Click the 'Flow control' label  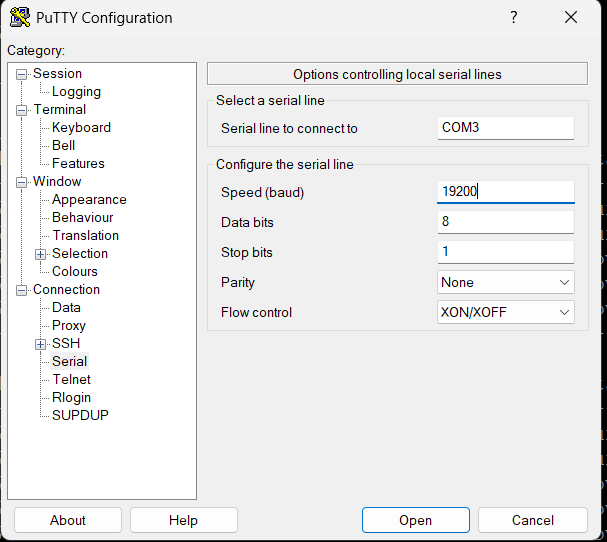pyautogui.click(x=256, y=312)
